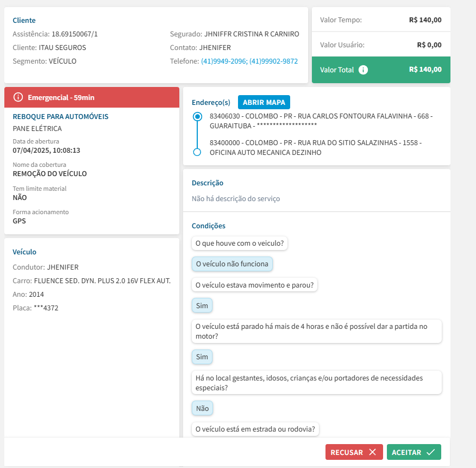Viewport: 476px width, 468px height.
Task: Open the map with ABRIR MAPA
Action: [264, 102]
